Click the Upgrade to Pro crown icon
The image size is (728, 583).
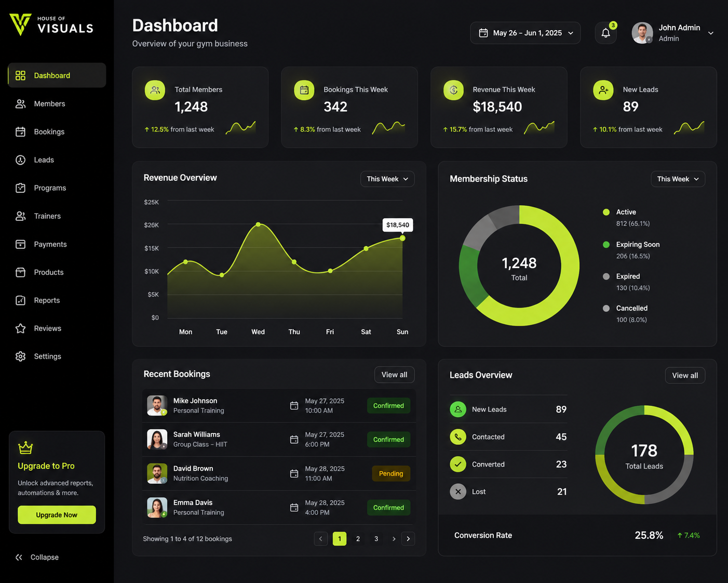[x=25, y=447]
